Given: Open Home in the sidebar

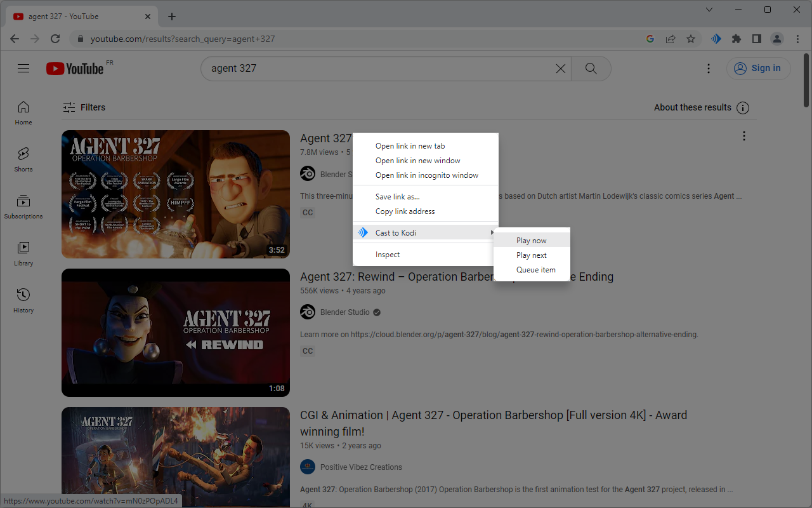Looking at the screenshot, I should [23, 113].
